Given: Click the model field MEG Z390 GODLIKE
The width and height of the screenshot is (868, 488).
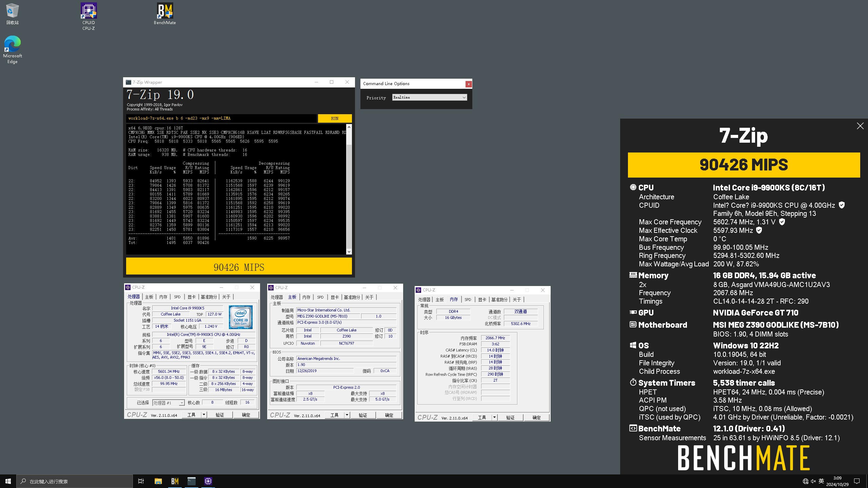Looking at the screenshot, I should 328,316.
